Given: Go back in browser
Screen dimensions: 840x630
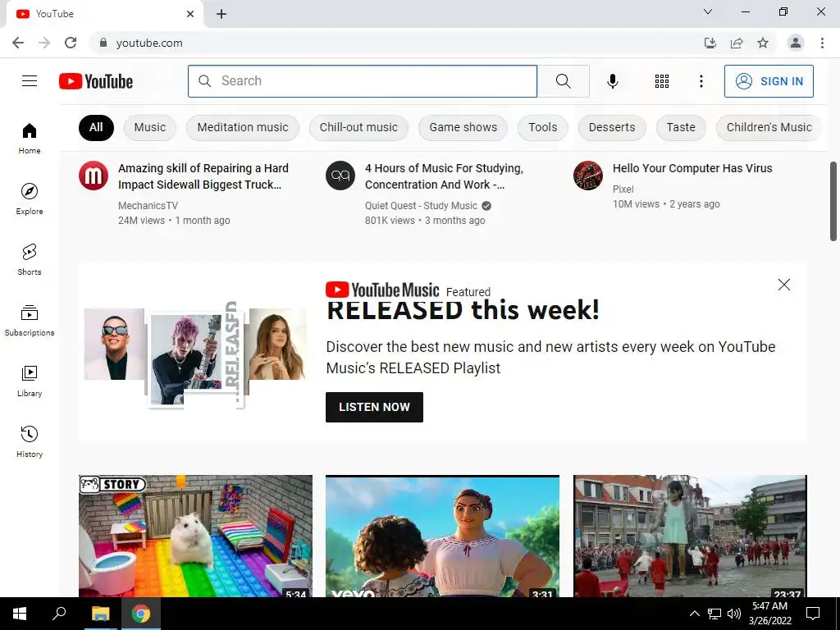Looking at the screenshot, I should click(18, 43).
